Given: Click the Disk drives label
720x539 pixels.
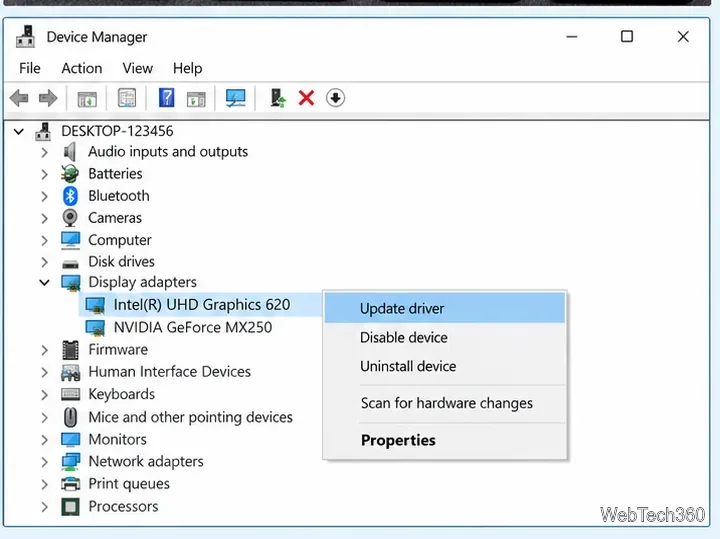Looking at the screenshot, I should [121, 262].
